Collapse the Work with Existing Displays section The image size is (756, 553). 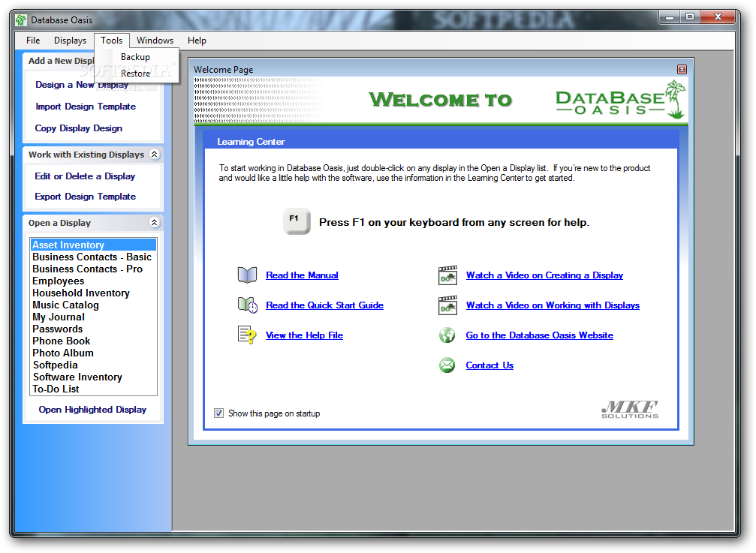click(x=155, y=154)
